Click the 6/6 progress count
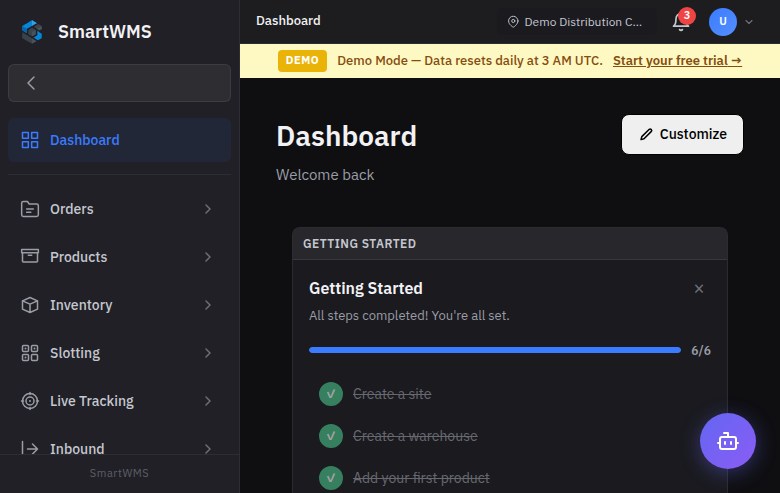 click(x=700, y=351)
